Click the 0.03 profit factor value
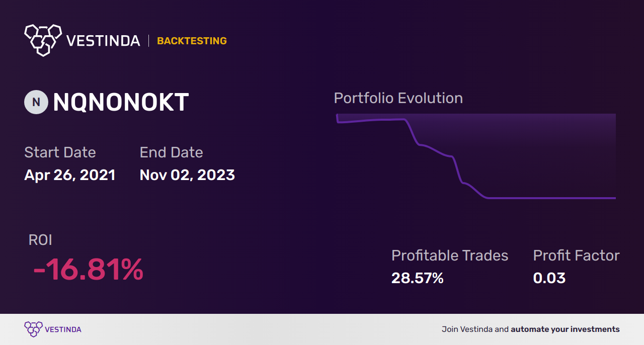This screenshot has width=644, height=345. (549, 278)
